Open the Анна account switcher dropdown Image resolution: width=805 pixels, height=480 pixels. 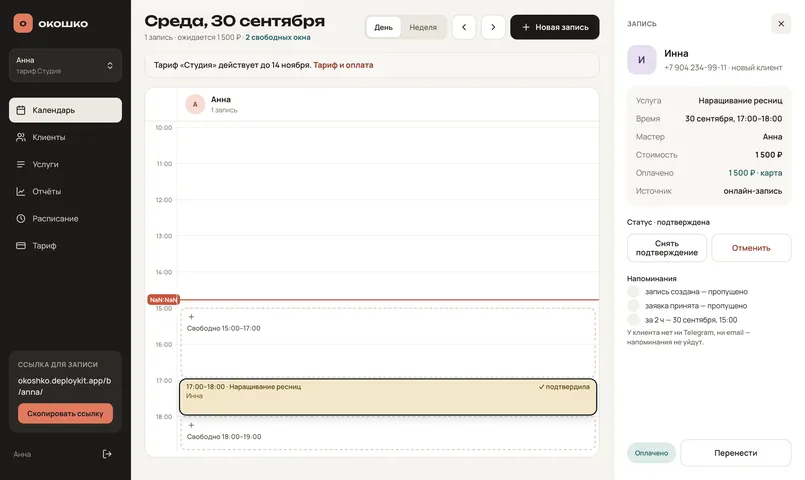coord(65,65)
